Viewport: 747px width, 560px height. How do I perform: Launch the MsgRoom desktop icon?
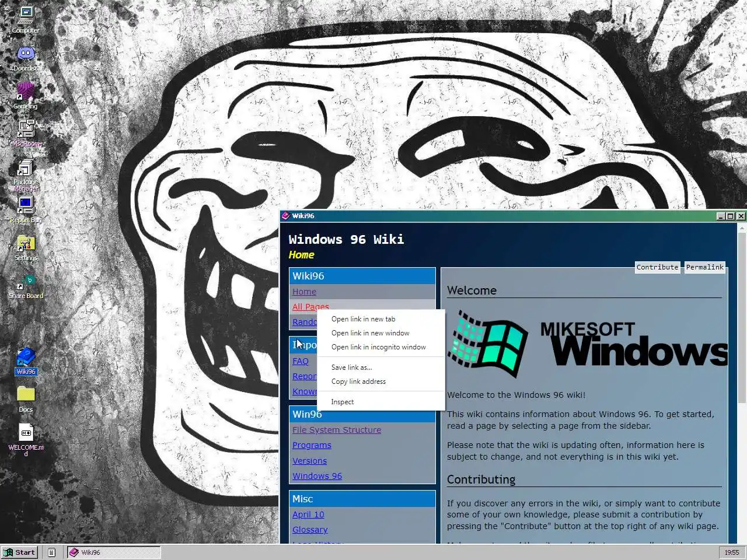pyautogui.click(x=26, y=134)
